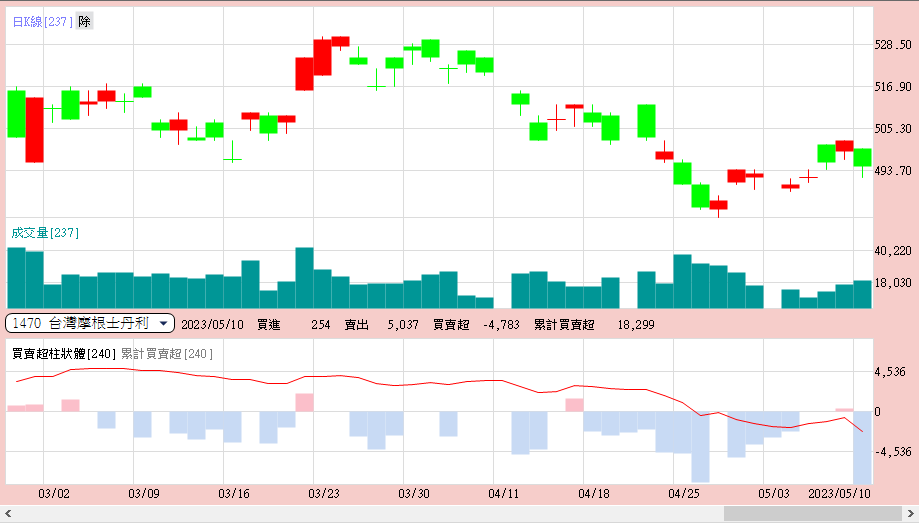Click the 04/11 date axis label
This screenshot has width=919, height=523.
(x=504, y=494)
